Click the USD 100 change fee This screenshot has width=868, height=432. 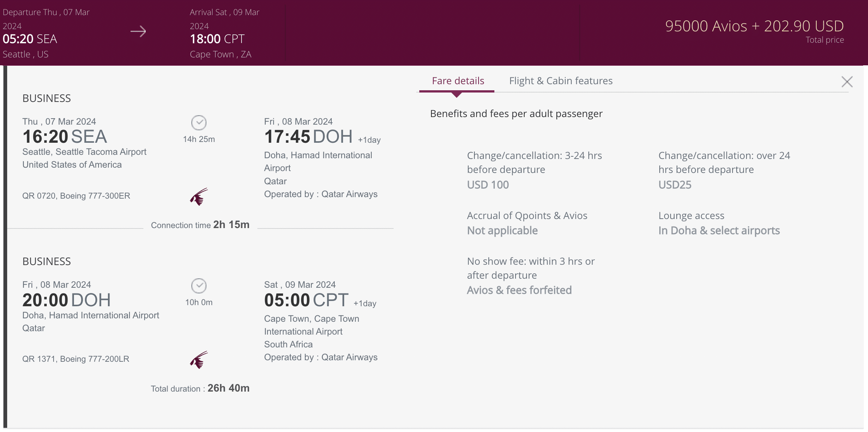(x=488, y=185)
